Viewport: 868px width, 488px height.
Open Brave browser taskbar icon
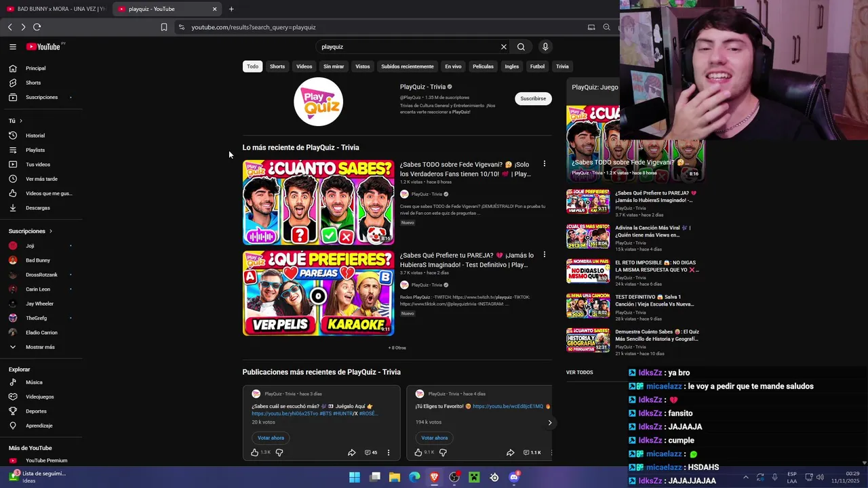click(x=435, y=477)
